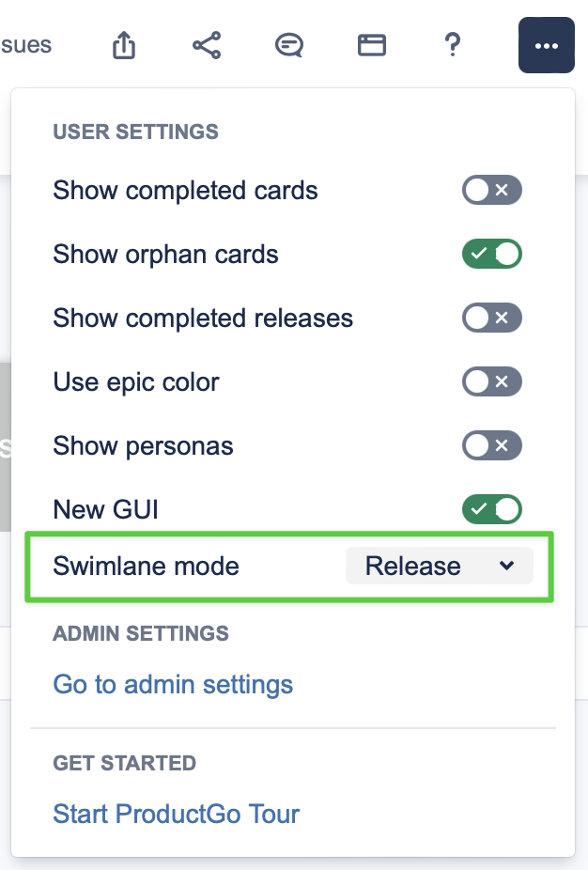588x870 pixels.
Task: Click the Show orphan cards label
Action: [x=165, y=255]
